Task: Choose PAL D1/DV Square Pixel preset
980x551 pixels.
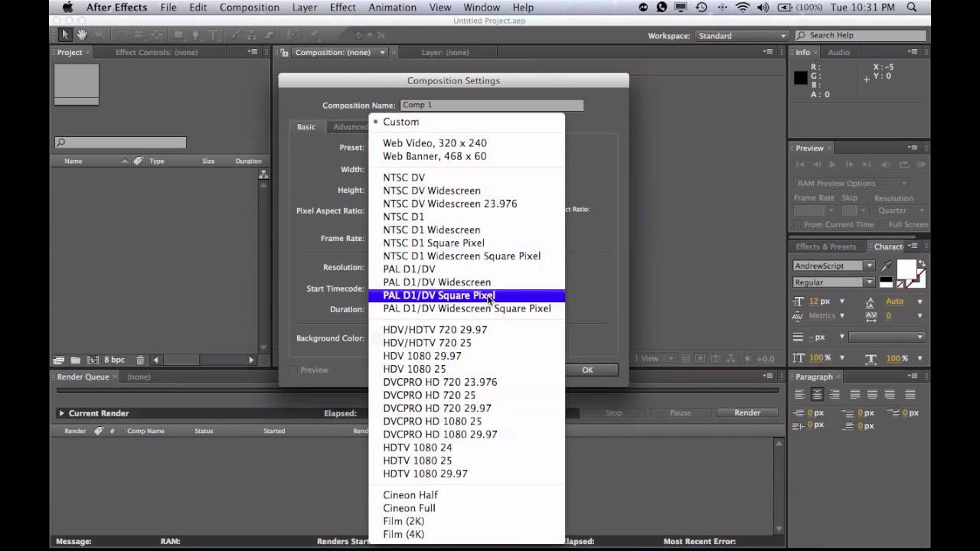Action: tap(466, 295)
